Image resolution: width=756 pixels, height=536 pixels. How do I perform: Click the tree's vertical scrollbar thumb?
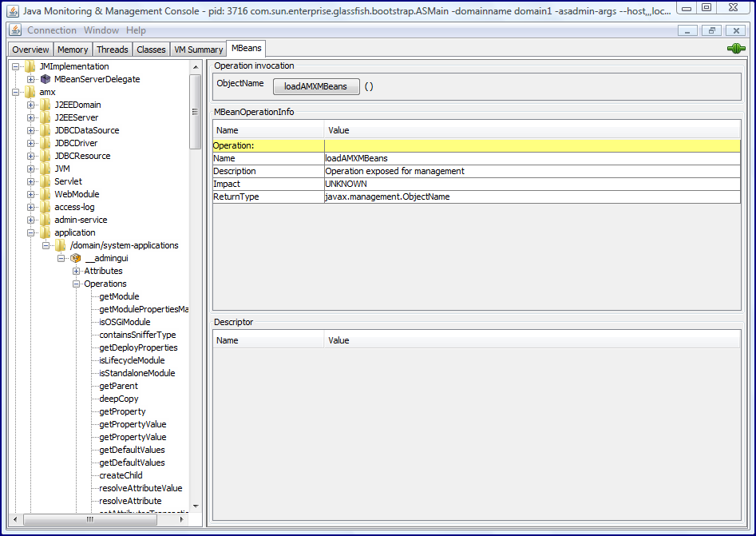[x=196, y=112]
